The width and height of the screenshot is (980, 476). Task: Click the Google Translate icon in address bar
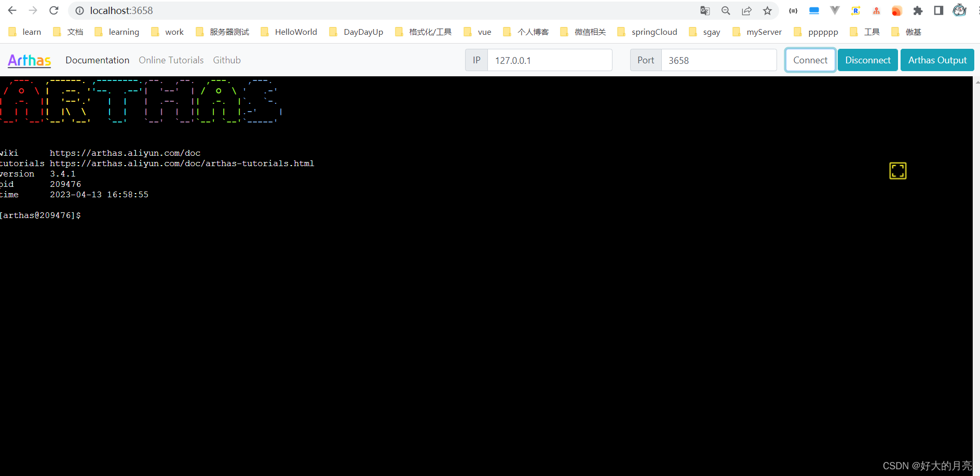pos(705,10)
